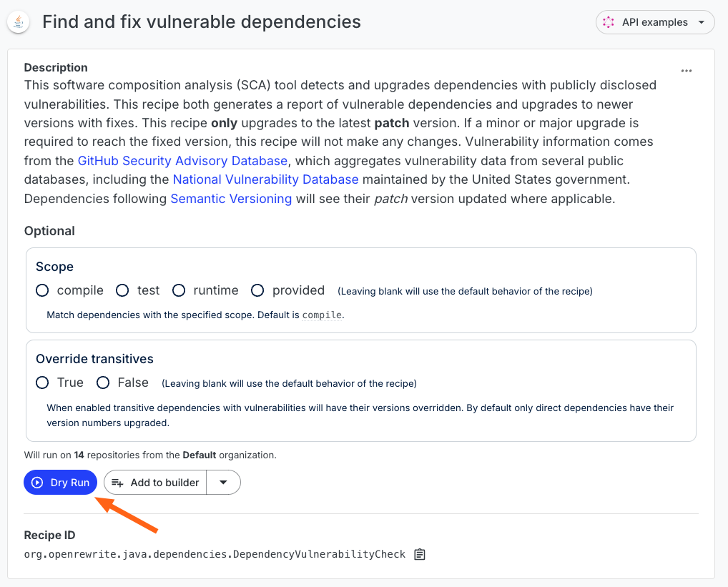Image resolution: width=728 pixels, height=587 pixels.
Task: Open the three-dot more options menu
Action: [x=687, y=71]
